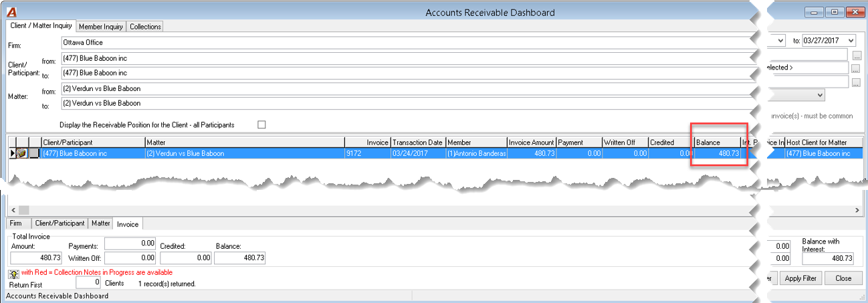The height and width of the screenshot is (303, 868).
Task: Tick 'Display the Receivable Position for the Client' checkbox
Action: pos(261,124)
